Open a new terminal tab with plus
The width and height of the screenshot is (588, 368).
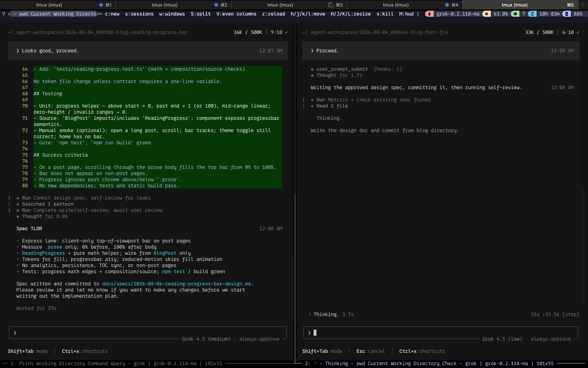pyautogui.click(x=583, y=5)
